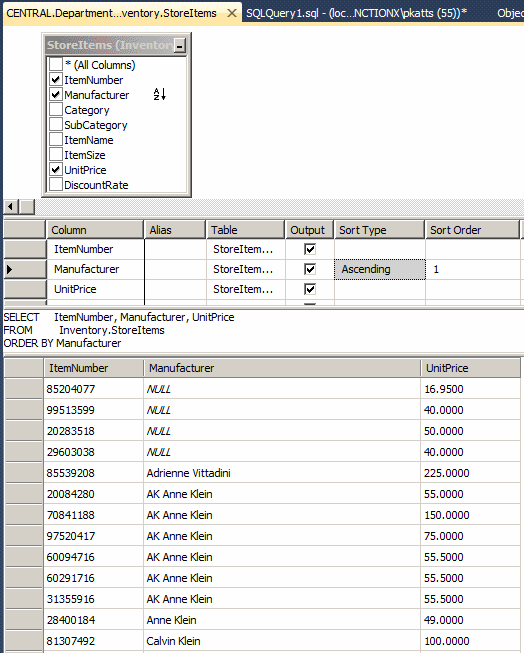This screenshot has width=524, height=653.
Task: Collapse the StoreItems table box via its minimize icon
Action: (180, 46)
